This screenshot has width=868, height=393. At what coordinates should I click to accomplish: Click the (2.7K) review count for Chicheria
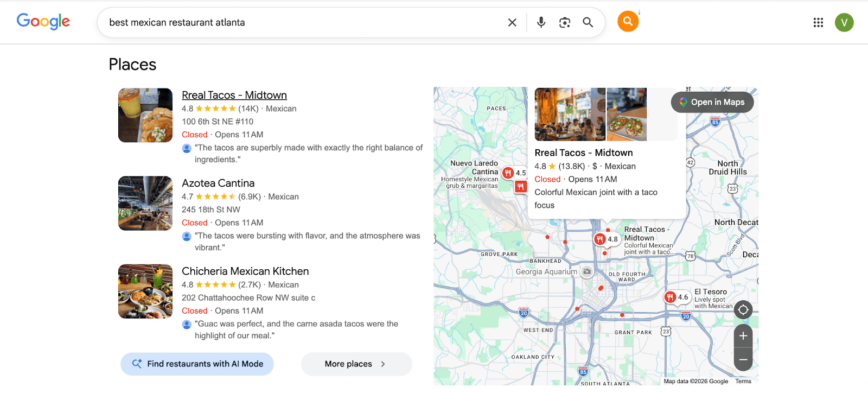click(x=250, y=284)
